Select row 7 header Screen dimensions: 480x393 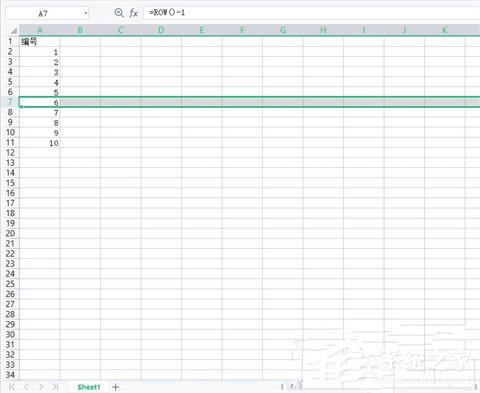[x=10, y=102]
